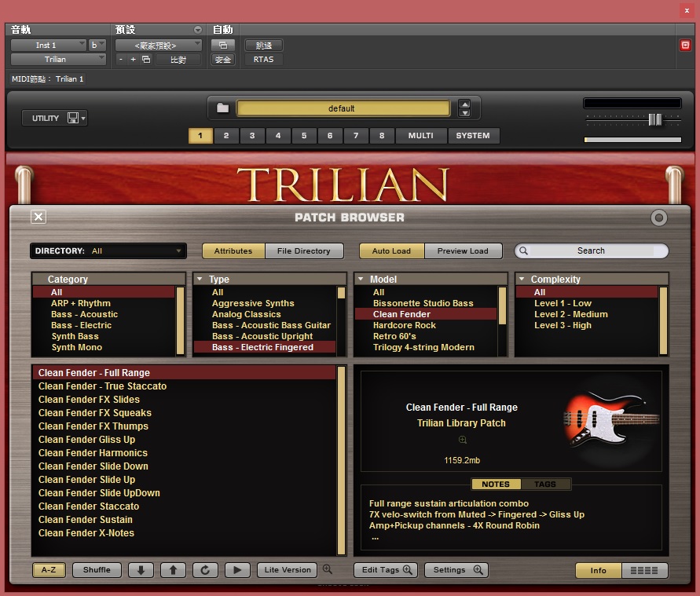Viewport: 700px width, 596px height.
Task: Open the UTILITY menu
Action: 54,118
